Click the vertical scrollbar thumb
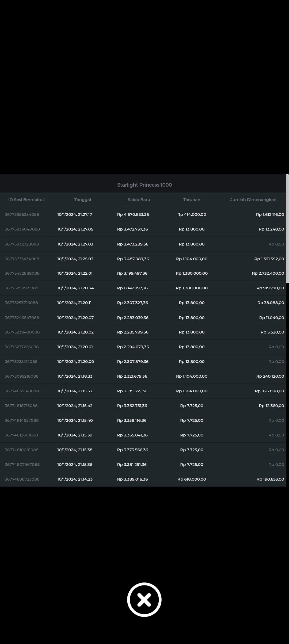The width and height of the screenshot is (289, 644). coord(287,229)
